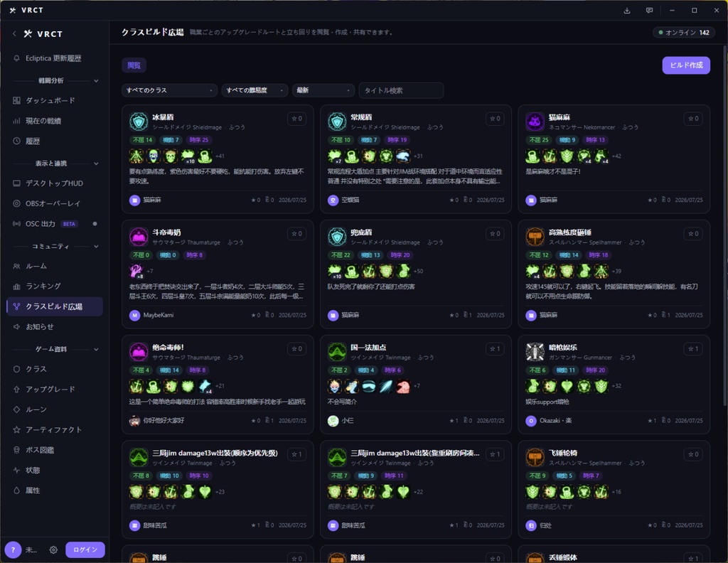Click 不屈 14 tag on 冰暴盾 card
This screenshot has height=563, width=728.
click(x=142, y=140)
